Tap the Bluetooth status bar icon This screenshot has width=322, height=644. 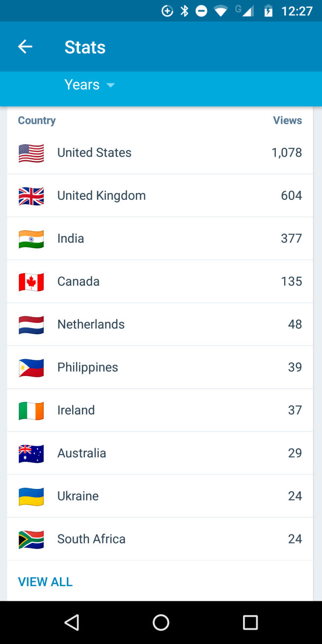click(x=185, y=11)
